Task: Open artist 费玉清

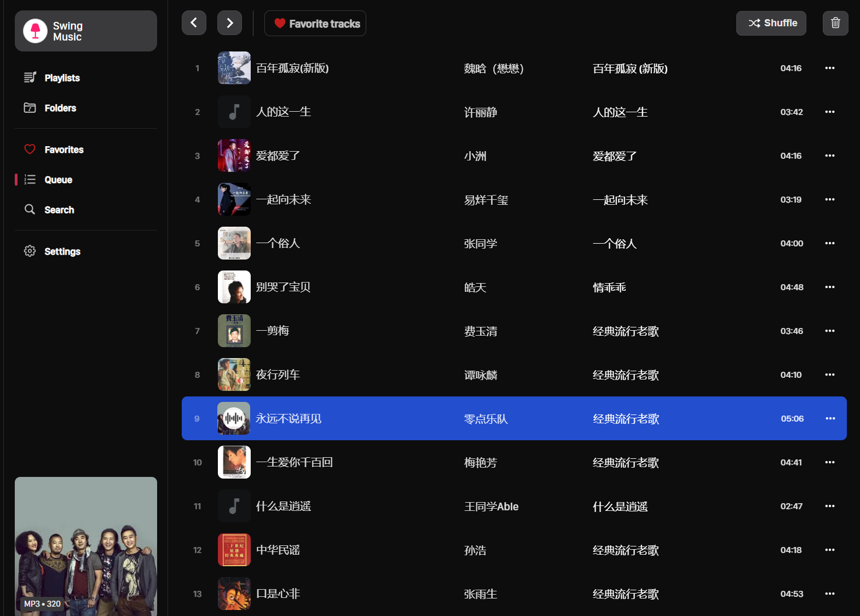Action: pyautogui.click(x=481, y=331)
